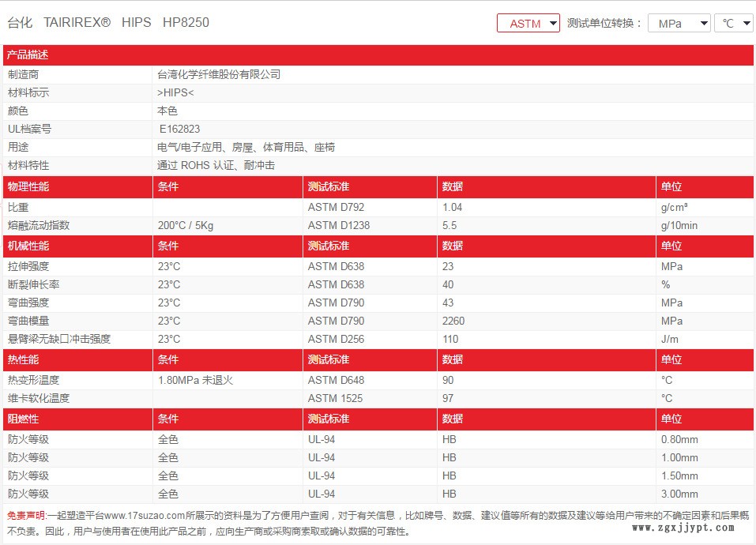Select the heat deflection value "90"

click(x=448, y=380)
